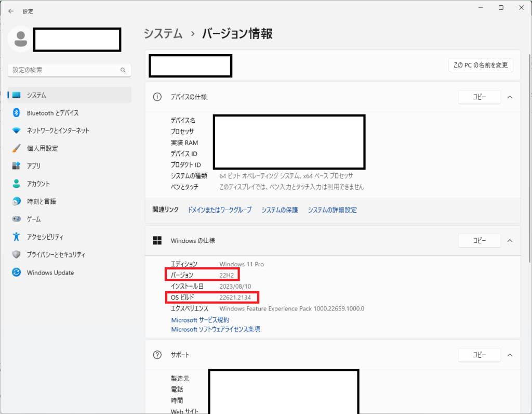Click the Bluetooth icon in the sidebar

(x=16, y=113)
